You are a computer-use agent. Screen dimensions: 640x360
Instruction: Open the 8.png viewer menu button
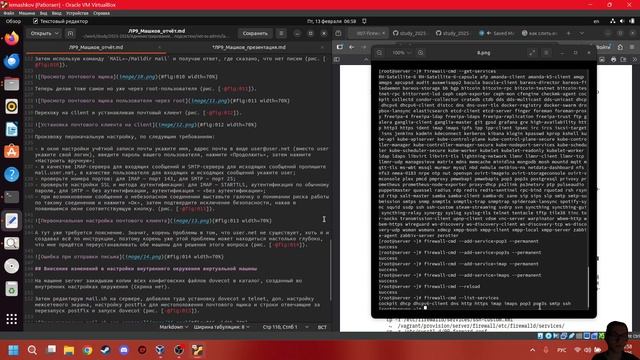pyautogui.click(x=546, y=53)
